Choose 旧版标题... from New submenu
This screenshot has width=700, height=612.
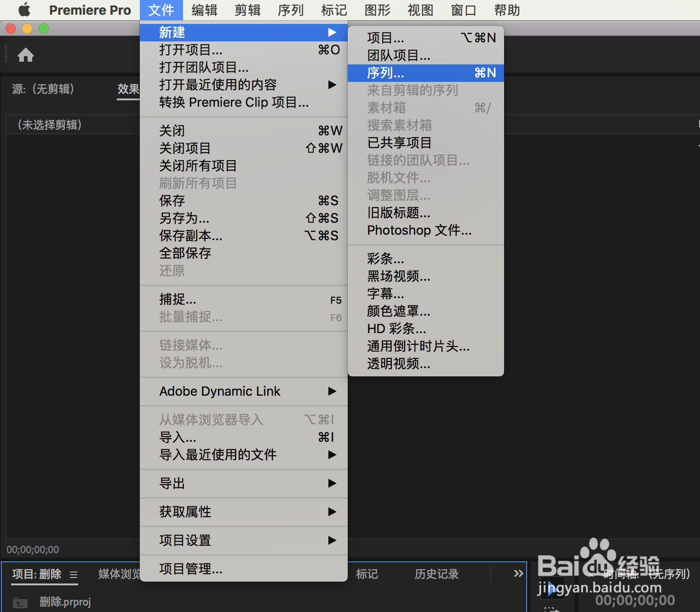point(426,213)
